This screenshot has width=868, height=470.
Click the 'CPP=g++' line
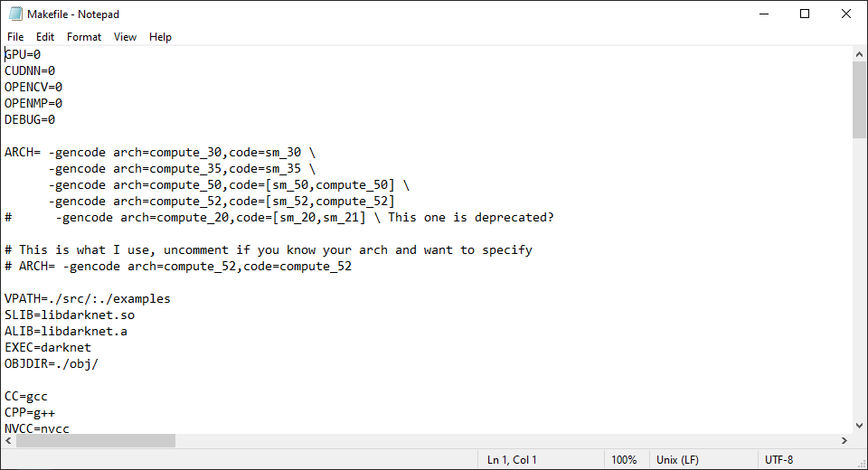pyautogui.click(x=30, y=413)
